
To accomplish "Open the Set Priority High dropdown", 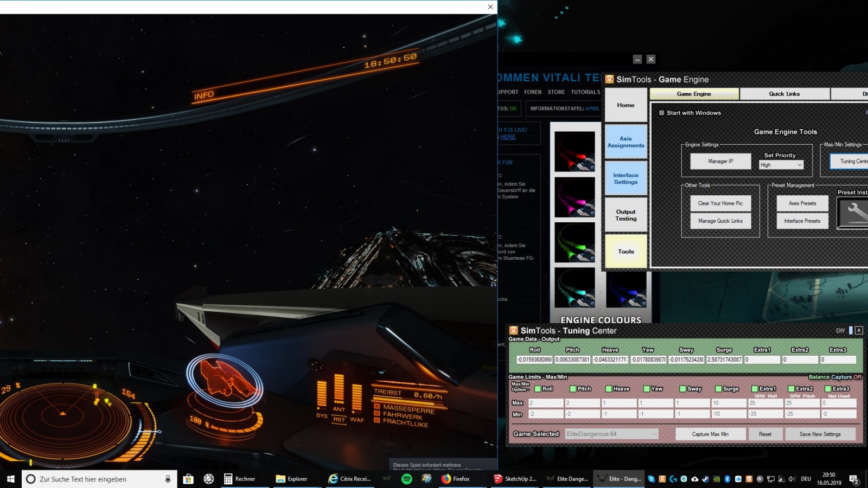I will click(x=781, y=165).
